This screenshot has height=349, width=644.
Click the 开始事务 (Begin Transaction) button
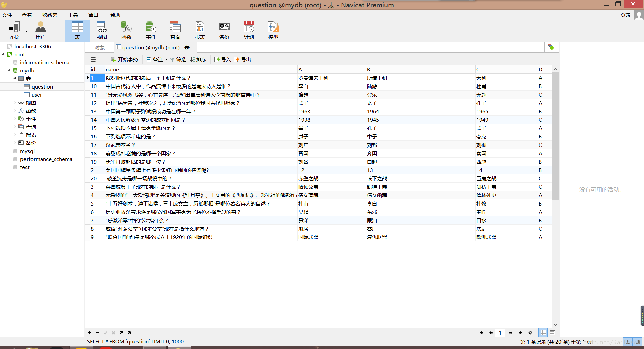click(x=124, y=59)
